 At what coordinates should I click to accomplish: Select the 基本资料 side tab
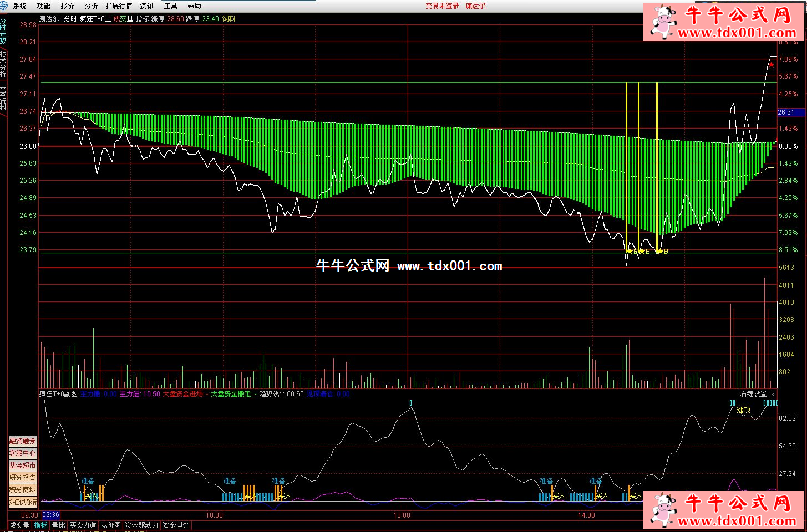[x=3, y=98]
